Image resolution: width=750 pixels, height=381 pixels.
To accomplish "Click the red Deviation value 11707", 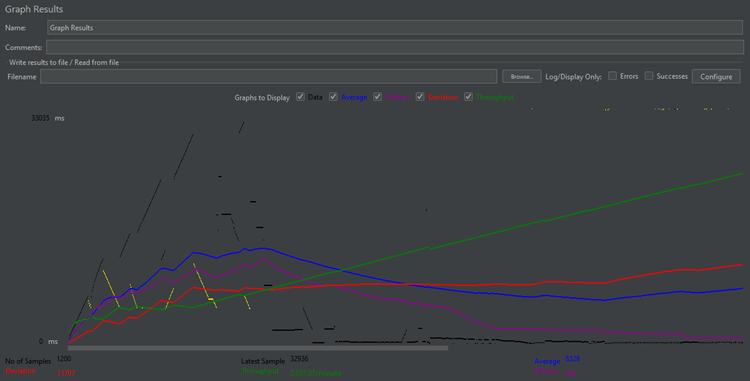I will [66, 373].
